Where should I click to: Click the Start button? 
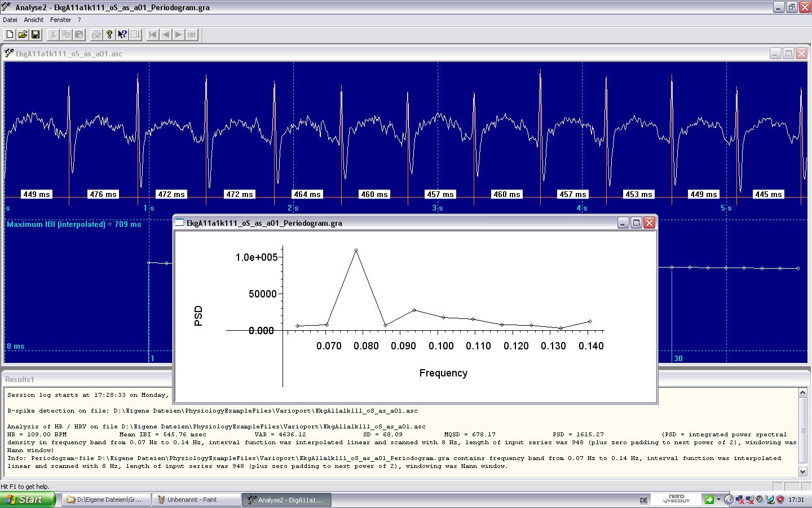[25, 500]
